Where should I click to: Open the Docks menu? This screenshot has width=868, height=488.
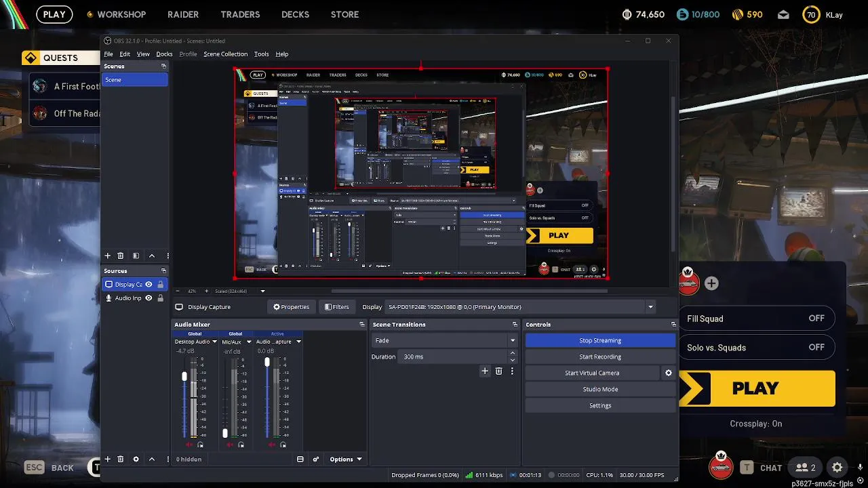coord(164,54)
